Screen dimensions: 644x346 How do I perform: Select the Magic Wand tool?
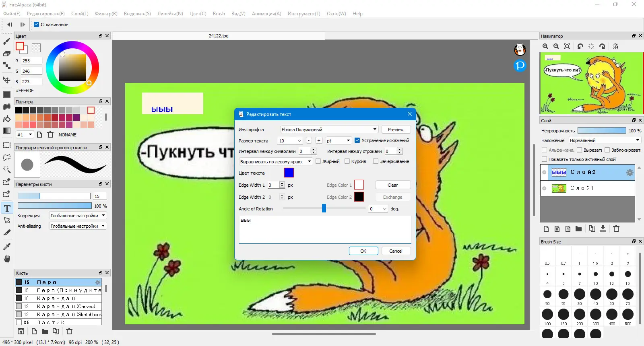click(x=7, y=169)
